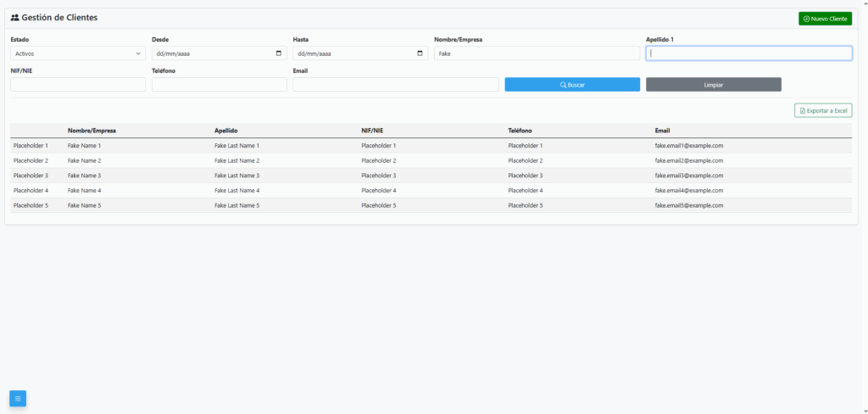The image size is (868, 414).
Task: Select the NIF/NIE filter input
Action: coord(78,85)
